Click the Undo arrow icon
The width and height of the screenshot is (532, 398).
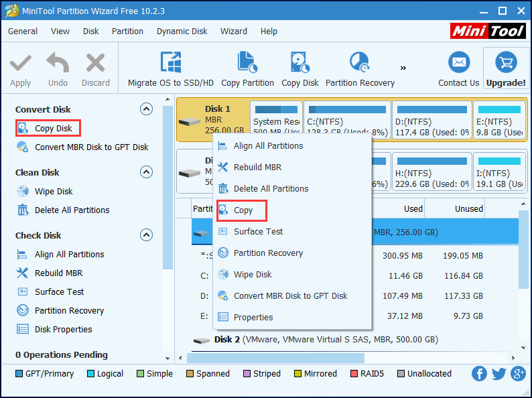(x=58, y=63)
